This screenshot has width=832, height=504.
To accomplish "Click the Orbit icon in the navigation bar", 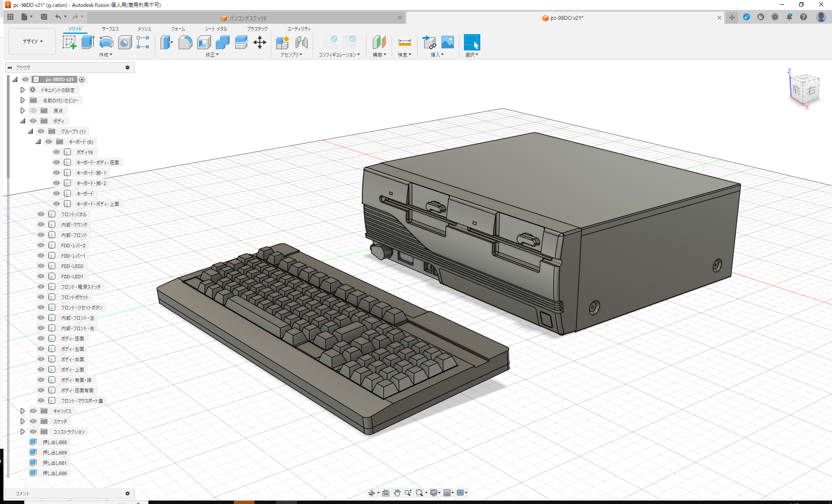I will tap(372, 492).
